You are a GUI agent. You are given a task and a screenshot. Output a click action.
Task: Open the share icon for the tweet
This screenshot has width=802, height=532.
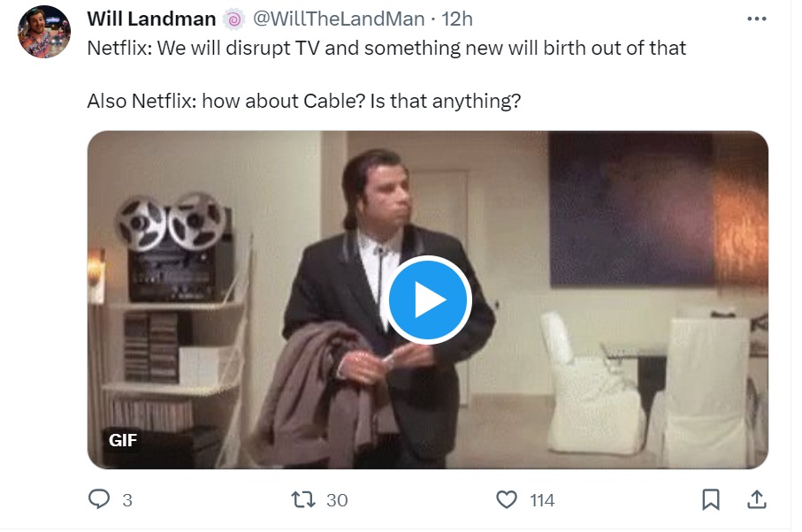click(757, 500)
